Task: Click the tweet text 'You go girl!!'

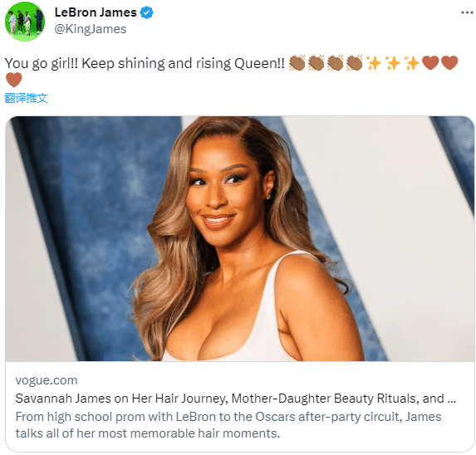Action: coord(42,63)
